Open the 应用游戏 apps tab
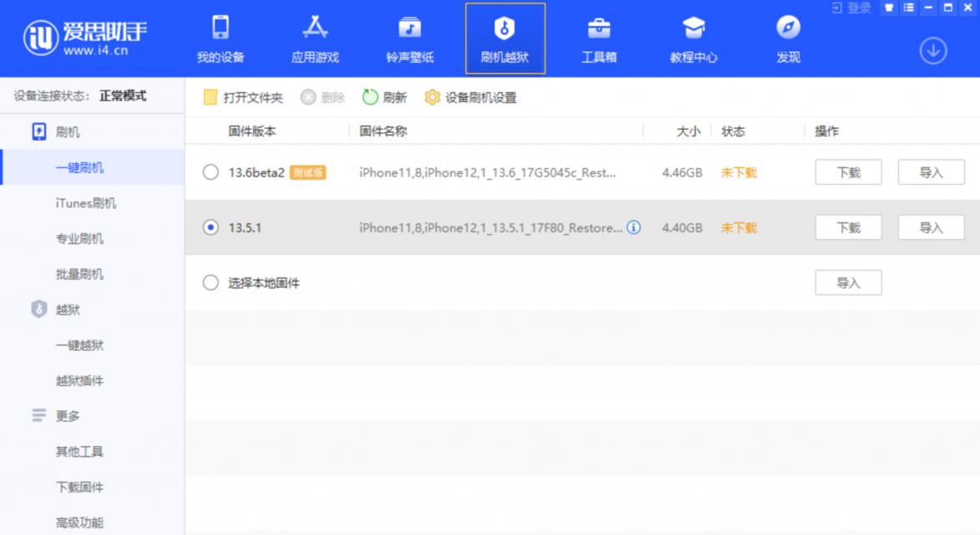 pyautogui.click(x=315, y=39)
